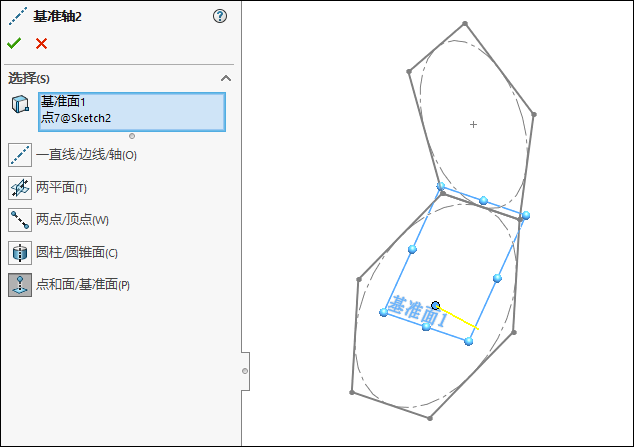Select the highlighted sketch point on 基准面1

pos(435,306)
